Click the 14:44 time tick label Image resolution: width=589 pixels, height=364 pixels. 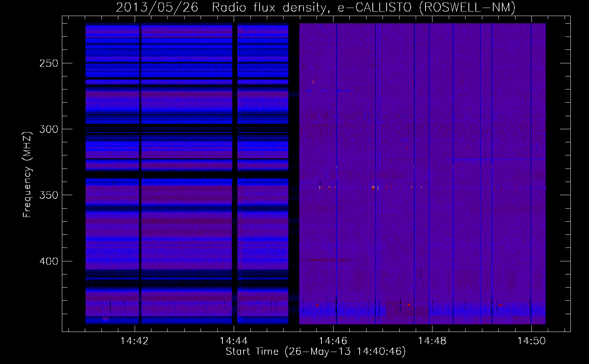[234, 341]
